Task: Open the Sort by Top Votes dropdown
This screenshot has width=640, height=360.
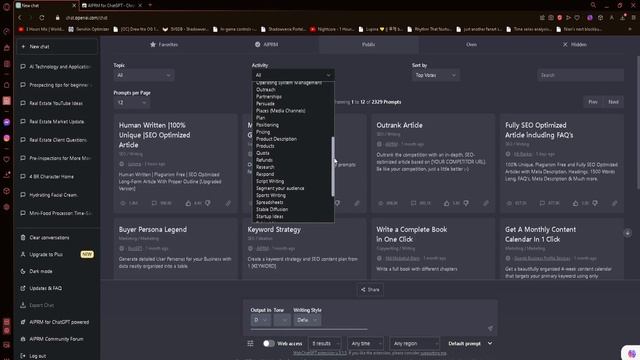Action: [x=435, y=75]
